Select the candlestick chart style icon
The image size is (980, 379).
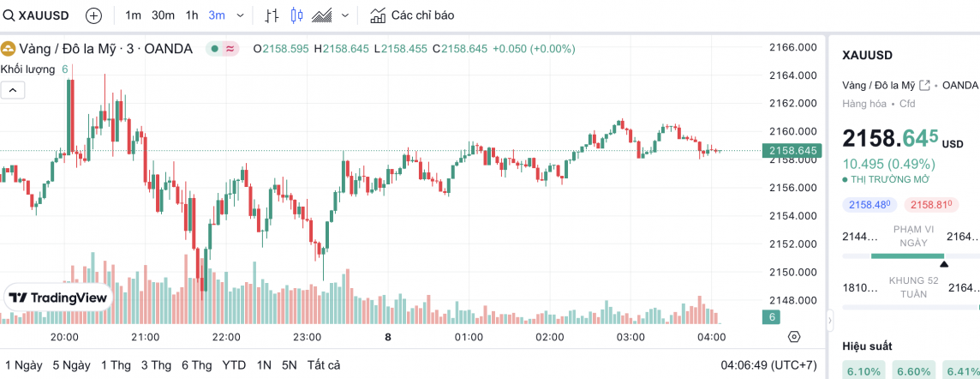[297, 15]
